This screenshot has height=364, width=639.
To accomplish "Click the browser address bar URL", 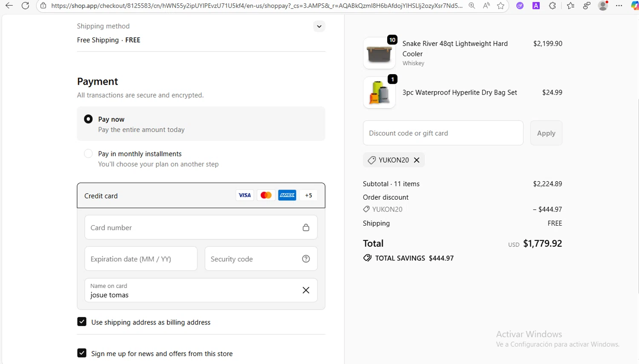I will (257, 6).
